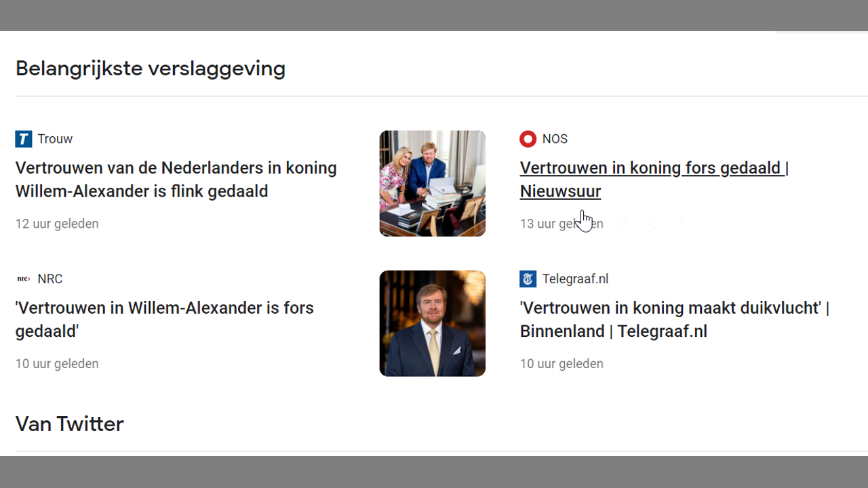The image size is (868, 488).
Task: Select the NRC source name
Action: click(50, 279)
